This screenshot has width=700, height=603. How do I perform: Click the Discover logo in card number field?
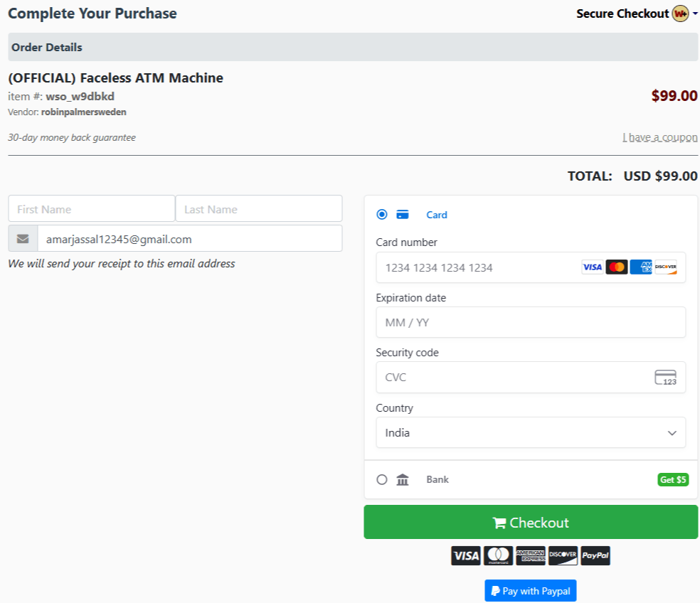[666, 267]
